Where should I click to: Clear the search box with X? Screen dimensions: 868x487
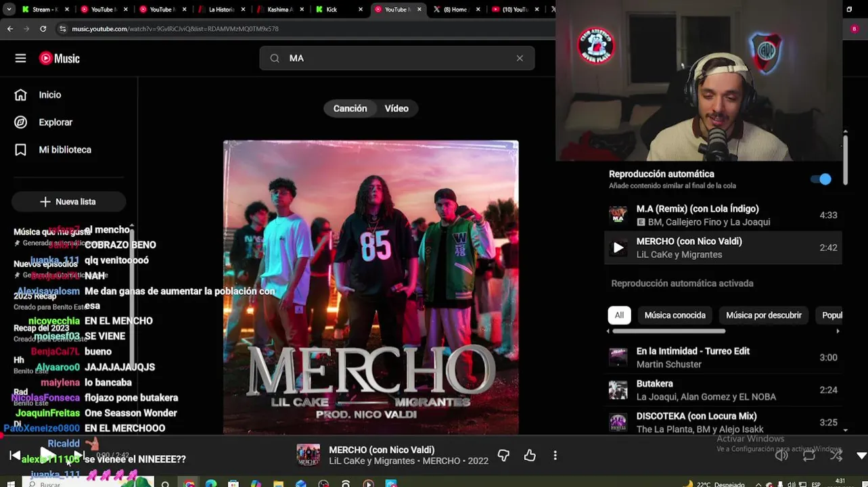pos(520,58)
